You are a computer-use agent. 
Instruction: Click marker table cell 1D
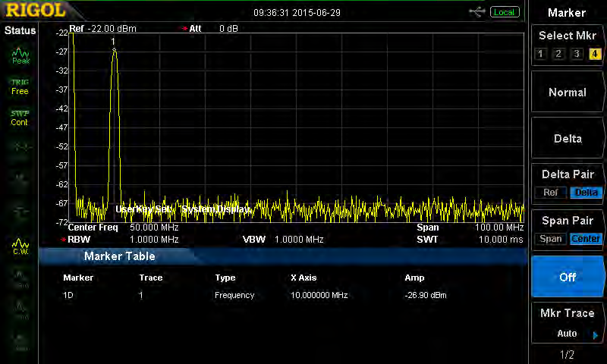[x=68, y=295]
